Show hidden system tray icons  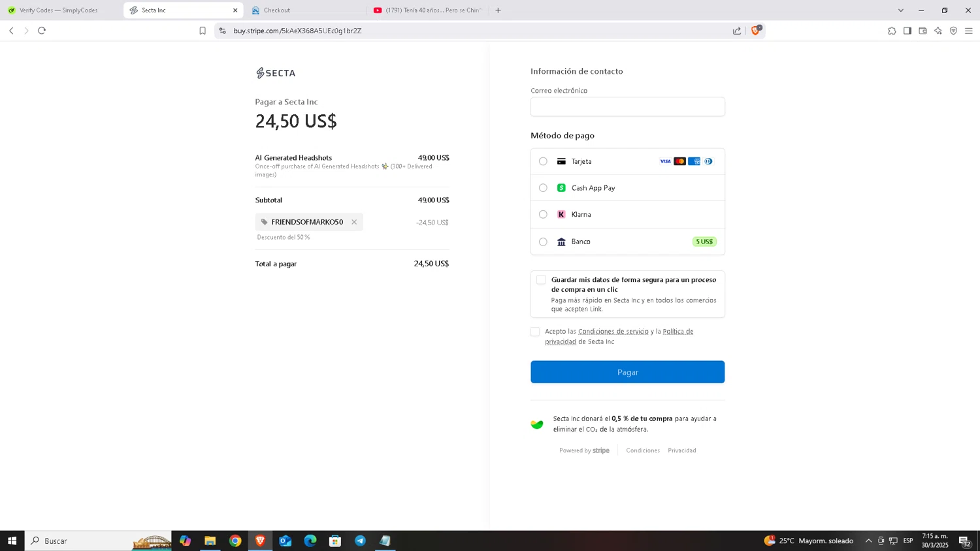[x=868, y=541]
